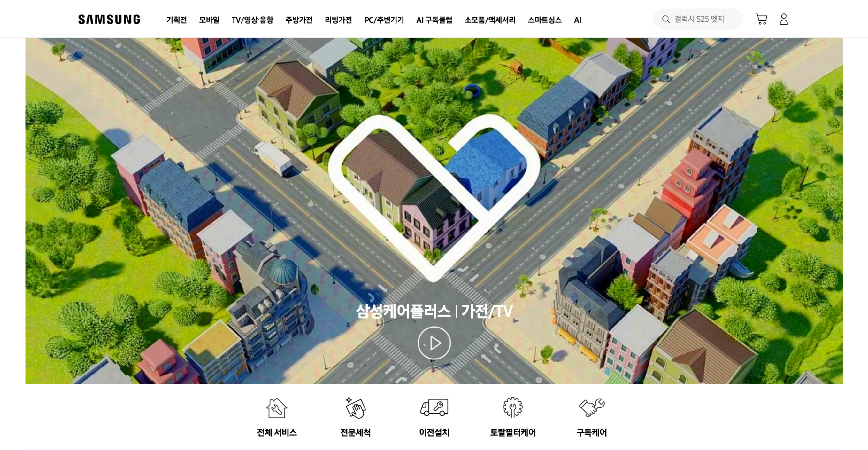
Task: Click the search magnifier icon
Action: click(x=665, y=19)
